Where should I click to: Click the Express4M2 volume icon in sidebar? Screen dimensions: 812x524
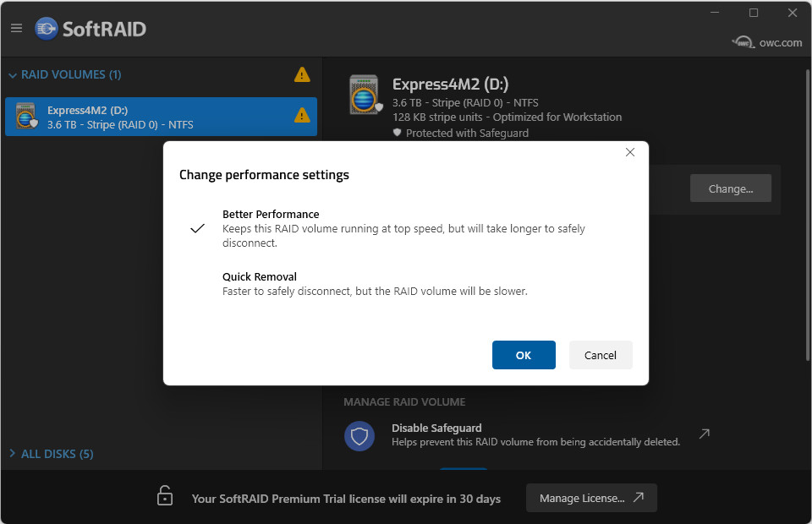pyautogui.click(x=26, y=116)
